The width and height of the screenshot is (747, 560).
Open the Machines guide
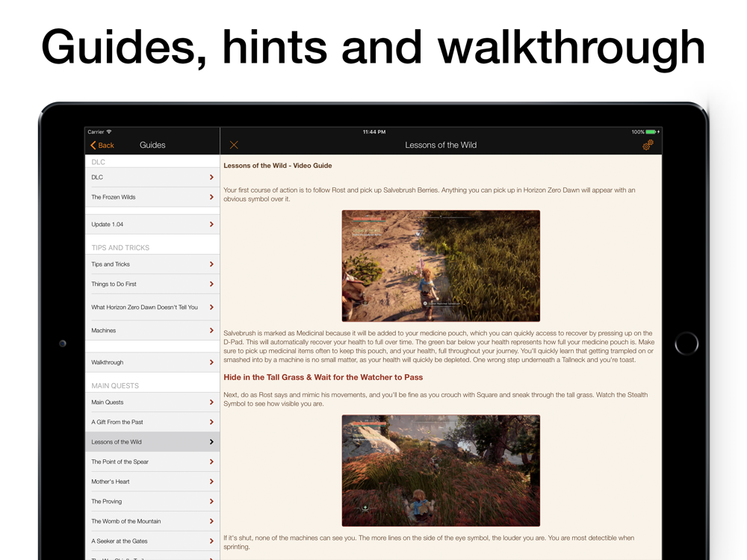[x=152, y=331]
